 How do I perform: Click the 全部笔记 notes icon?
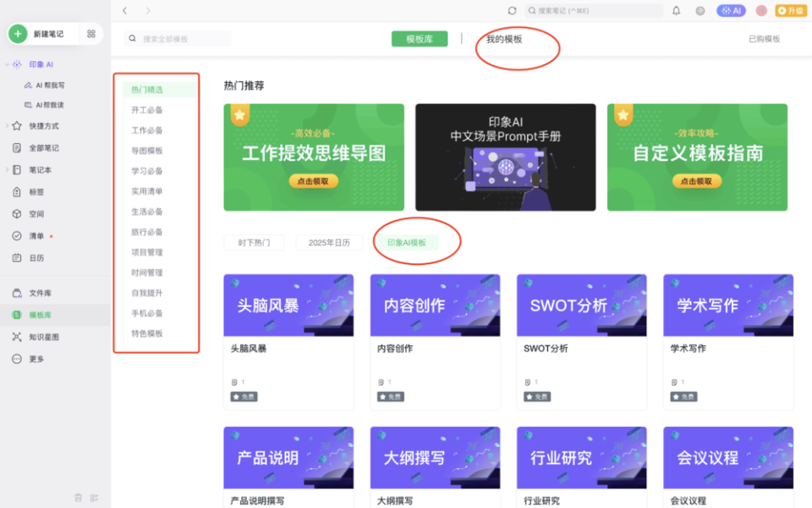tap(17, 147)
